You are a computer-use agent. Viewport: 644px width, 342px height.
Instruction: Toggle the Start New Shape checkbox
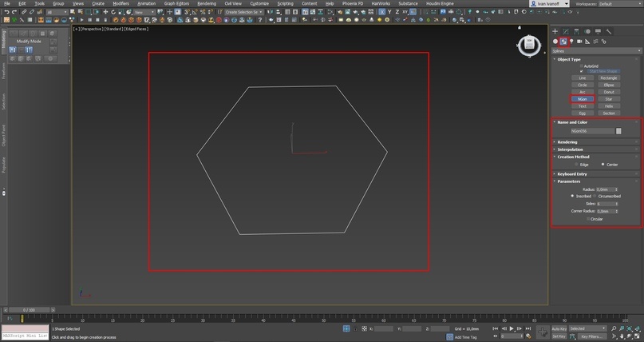582,71
